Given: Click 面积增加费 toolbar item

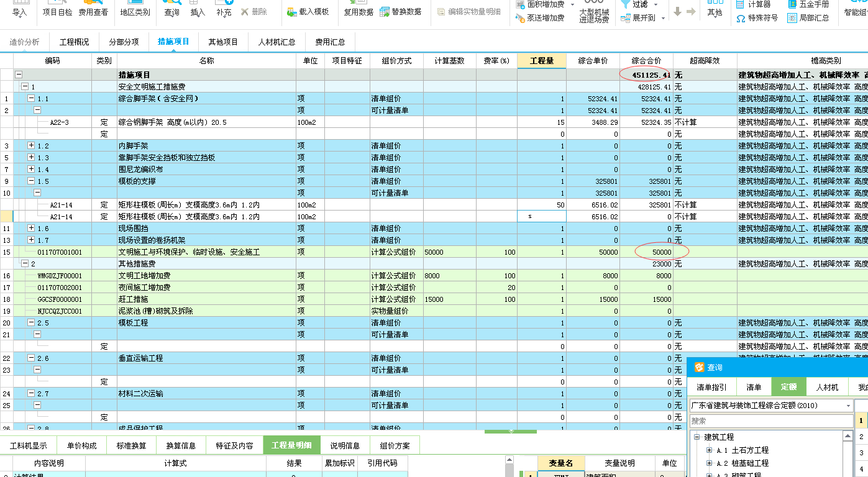Looking at the screenshot, I should click(540, 4).
